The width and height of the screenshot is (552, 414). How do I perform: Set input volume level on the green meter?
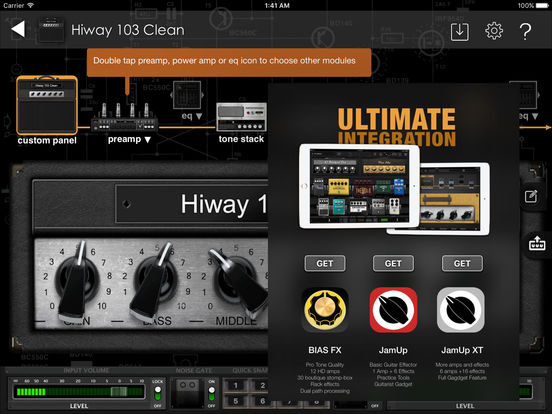tap(79, 391)
